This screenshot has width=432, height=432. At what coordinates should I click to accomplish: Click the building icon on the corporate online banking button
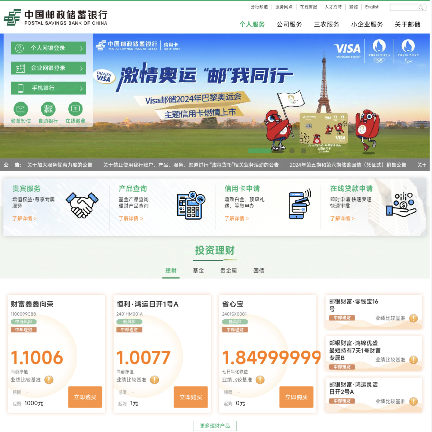(20, 68)
